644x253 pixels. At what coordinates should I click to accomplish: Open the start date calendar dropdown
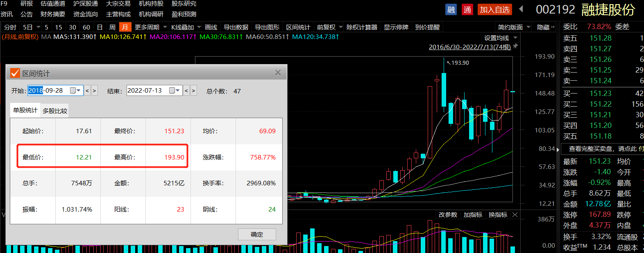point(75,91)
